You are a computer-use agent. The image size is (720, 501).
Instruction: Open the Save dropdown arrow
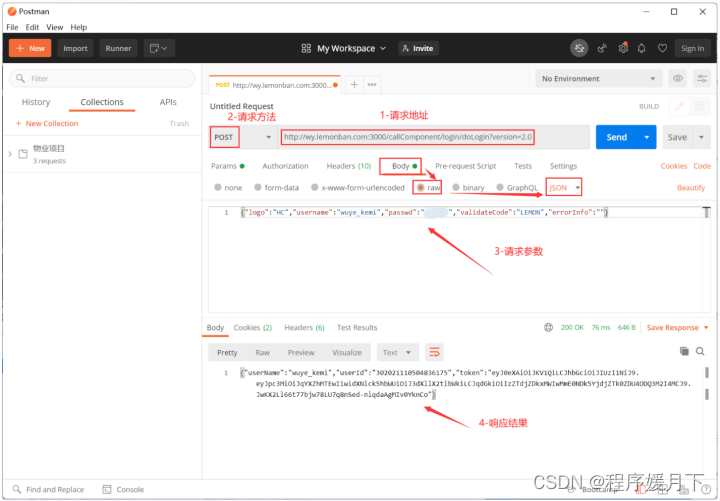[701, 137]
